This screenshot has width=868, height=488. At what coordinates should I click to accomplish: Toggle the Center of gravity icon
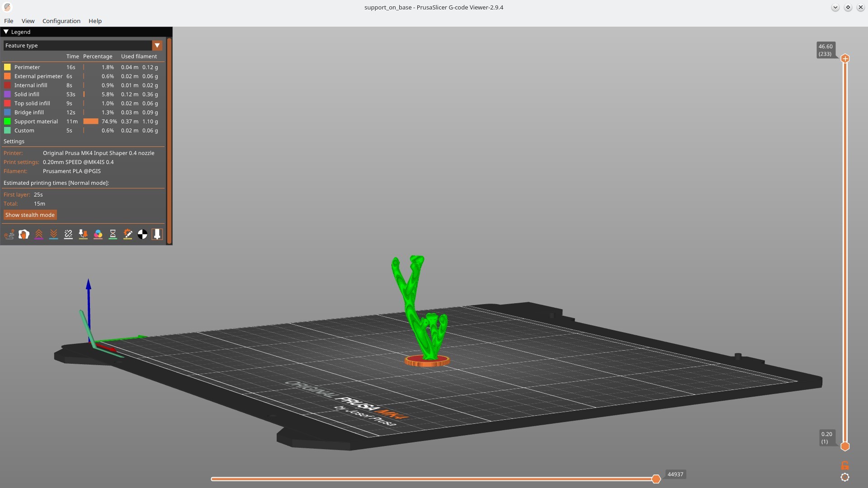coord(142,234)
